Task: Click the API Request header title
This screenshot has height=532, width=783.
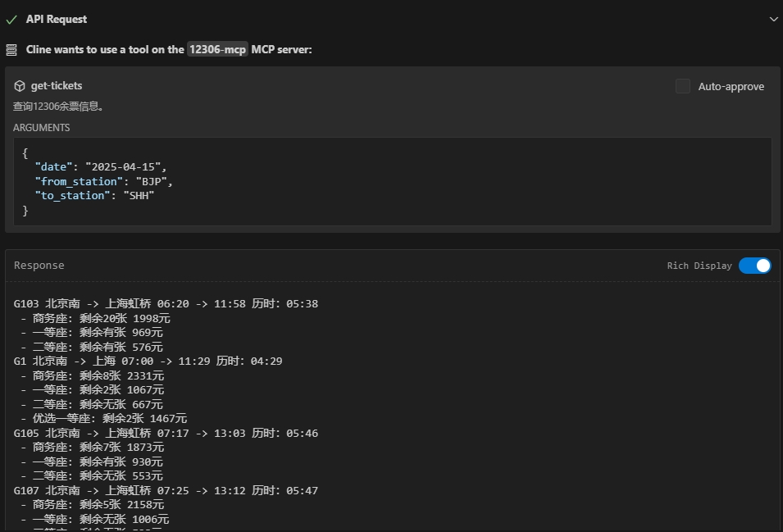Action: pos(57,19)
